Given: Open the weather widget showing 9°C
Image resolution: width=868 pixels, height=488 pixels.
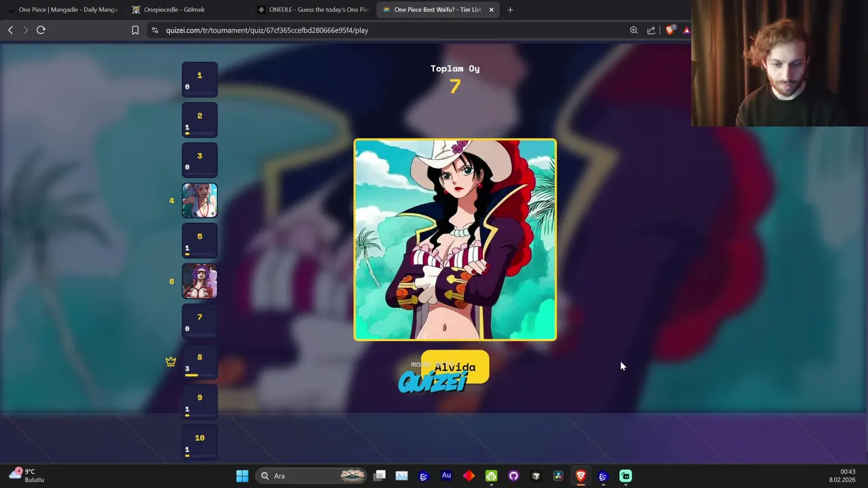Looking at the screenshot, I should (x=27, y=475).
